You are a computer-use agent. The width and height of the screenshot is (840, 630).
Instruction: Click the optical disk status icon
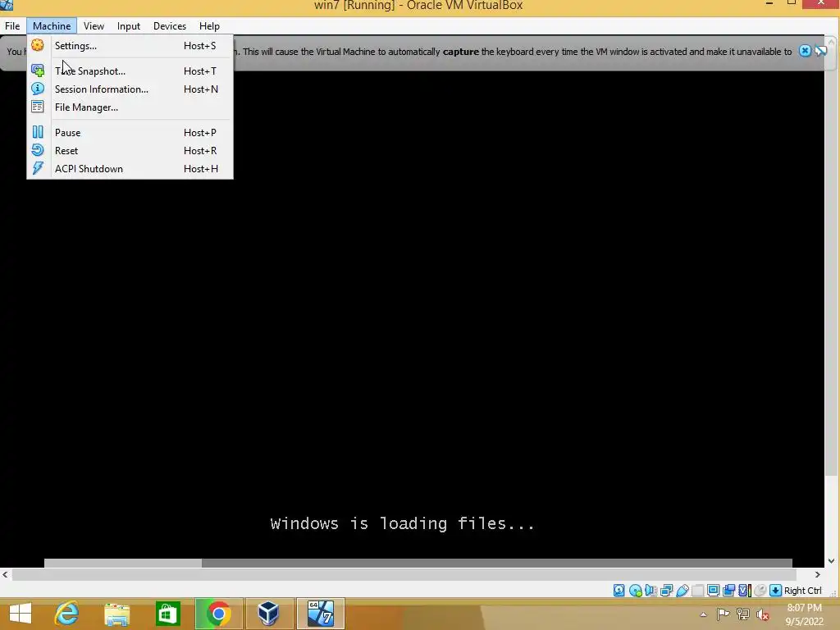635,591
